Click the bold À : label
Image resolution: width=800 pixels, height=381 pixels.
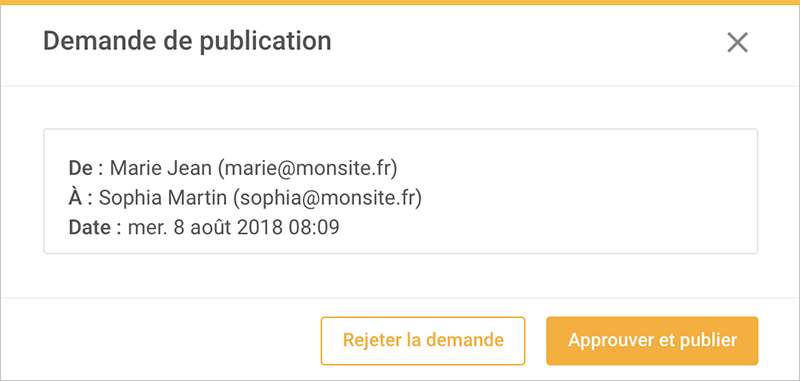point(81,198)
